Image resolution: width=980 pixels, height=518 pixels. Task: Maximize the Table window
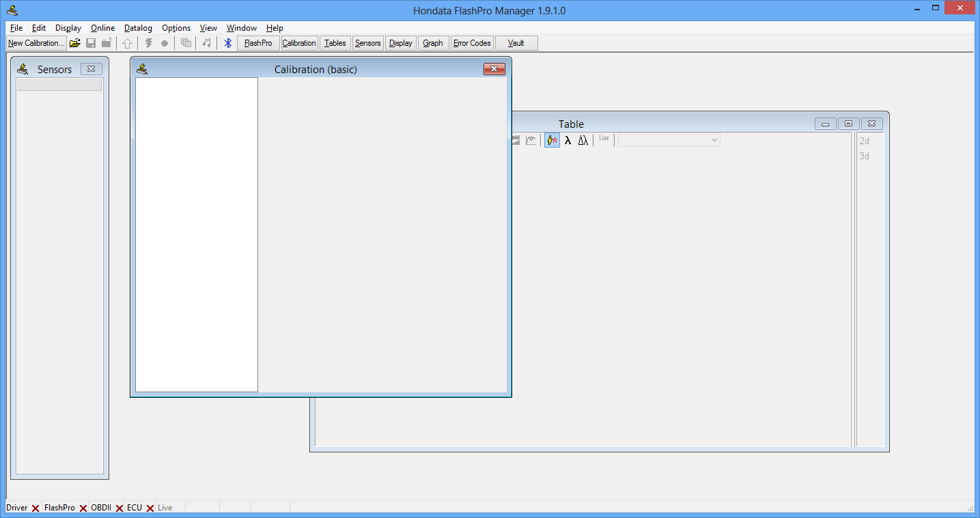pyautogui.click(x=848, y=124)
